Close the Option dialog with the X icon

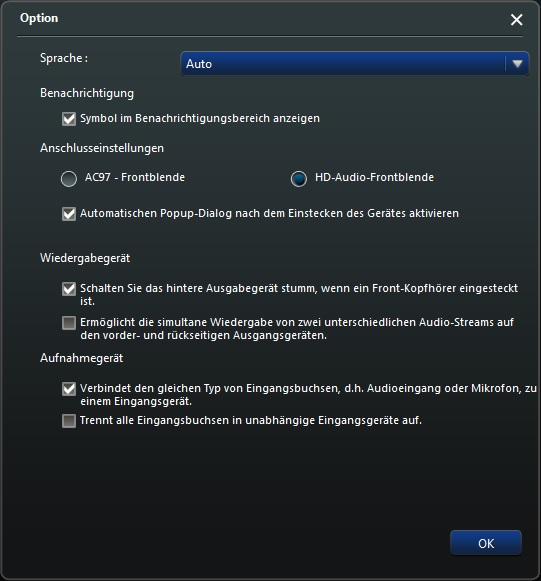coord(516,20)
